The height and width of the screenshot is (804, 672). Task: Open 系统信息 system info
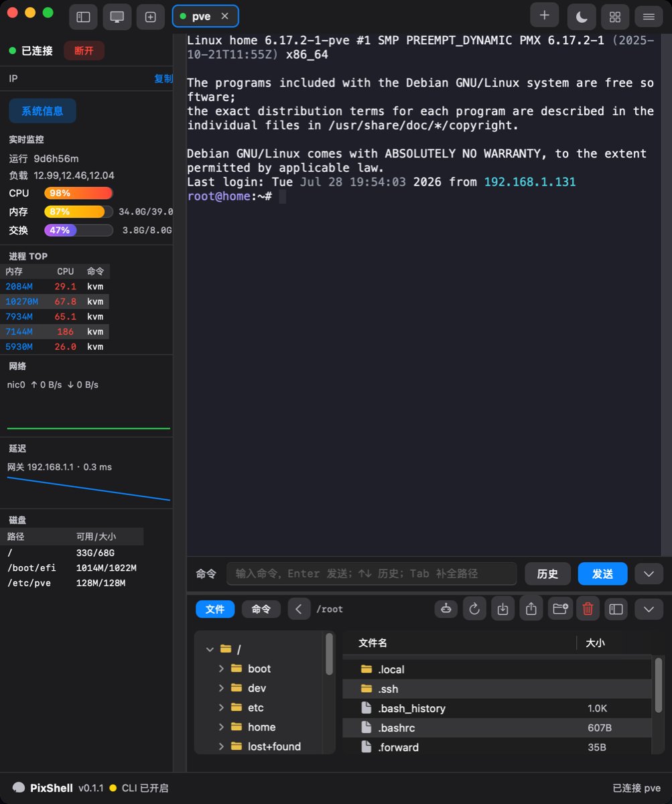click(42, 111)
